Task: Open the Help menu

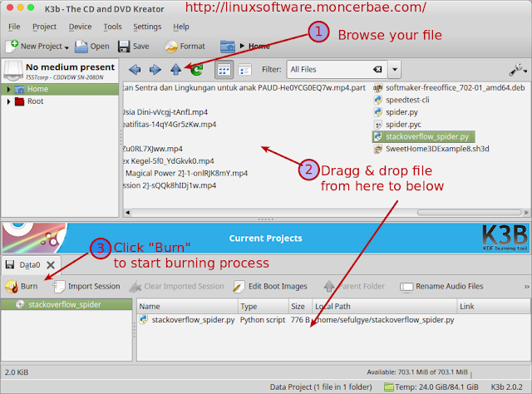Action: [181, 27]
